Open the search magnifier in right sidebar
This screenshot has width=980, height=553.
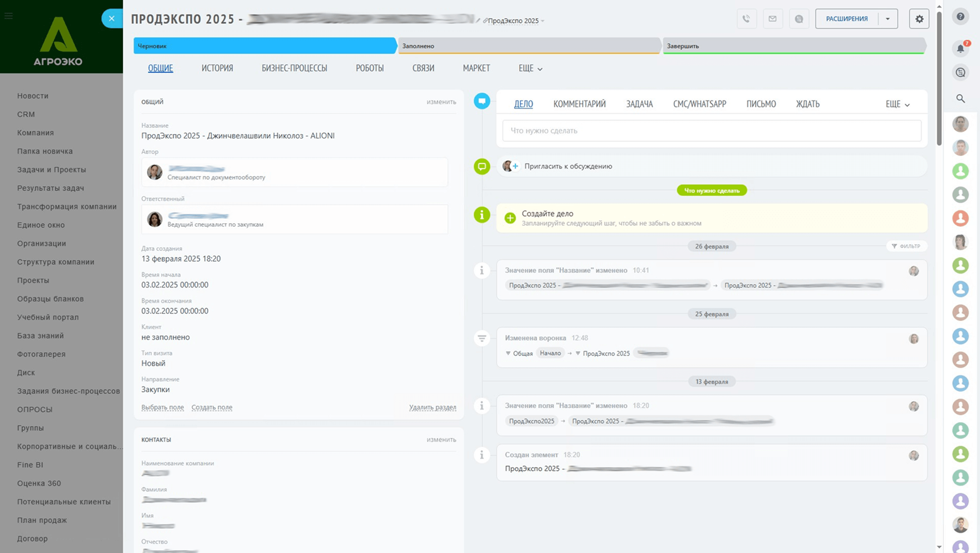pos(960,98)
